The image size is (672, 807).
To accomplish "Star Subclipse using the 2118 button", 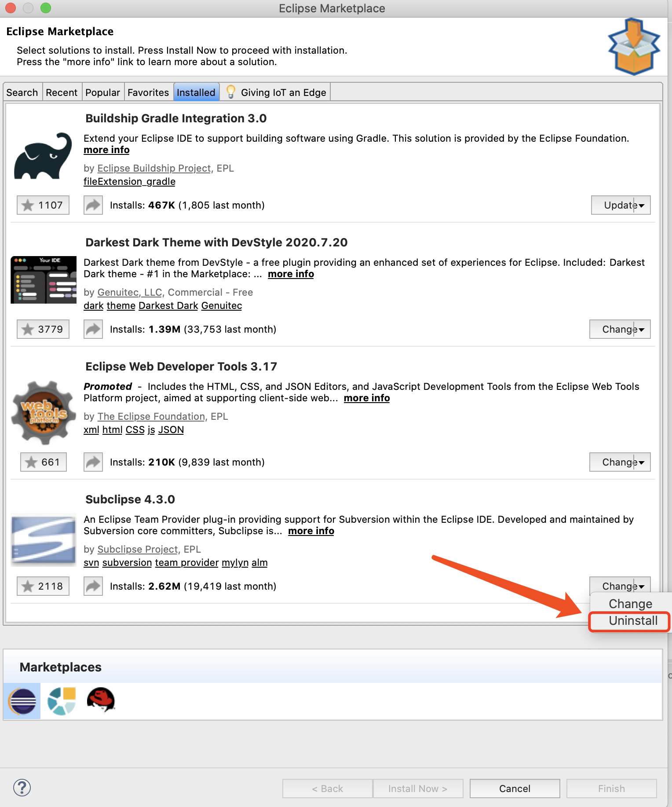I will [43, 586].
